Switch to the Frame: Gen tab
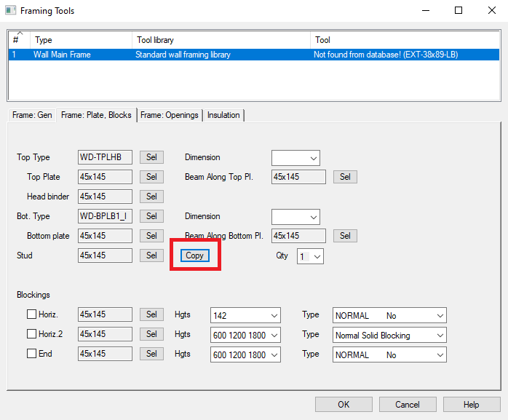508x420 pixels. pos(32,115)
